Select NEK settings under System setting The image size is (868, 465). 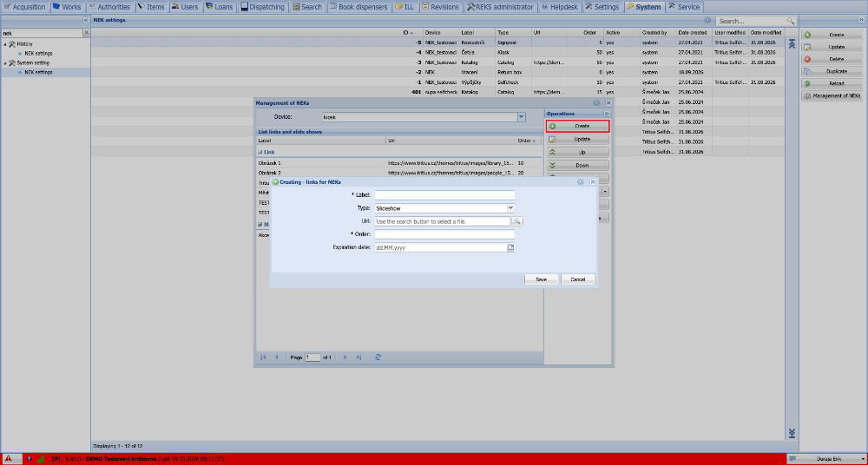[38, 73]
